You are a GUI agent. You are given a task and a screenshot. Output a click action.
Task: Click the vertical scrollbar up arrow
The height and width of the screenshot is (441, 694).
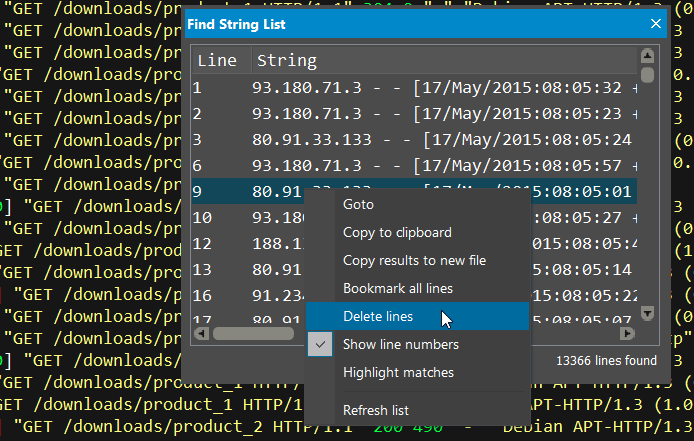point(647,56)
